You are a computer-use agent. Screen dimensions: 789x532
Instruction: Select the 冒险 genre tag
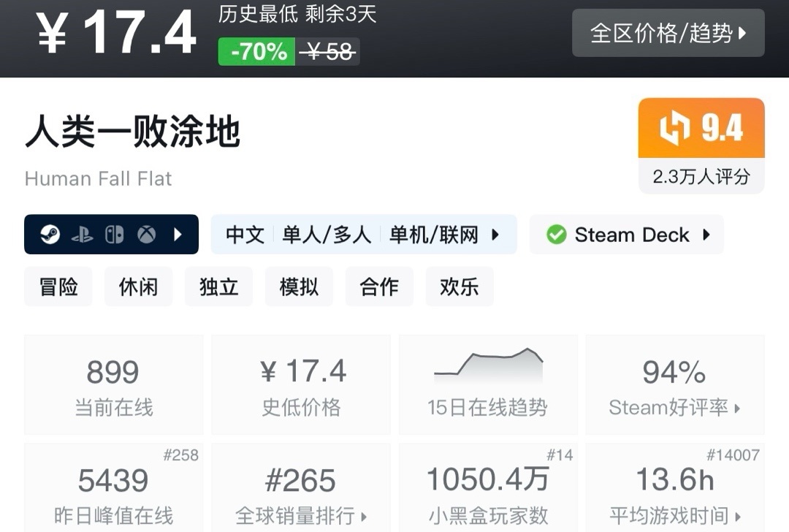pyautogui.click(x=58, y=286)
